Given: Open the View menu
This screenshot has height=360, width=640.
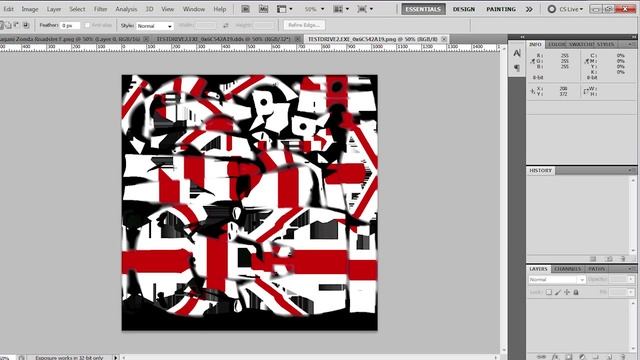Looking at the screenshot, I should click(x=167, y=9).
